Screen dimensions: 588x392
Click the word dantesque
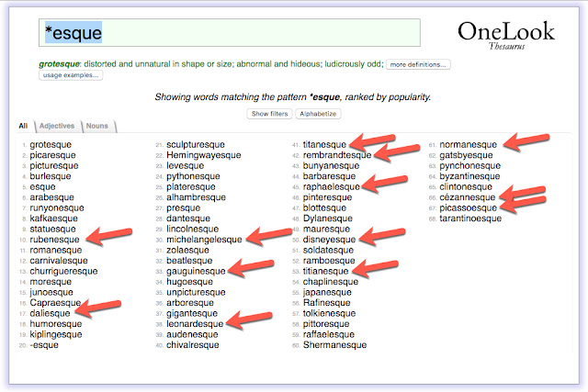(188, 218)
